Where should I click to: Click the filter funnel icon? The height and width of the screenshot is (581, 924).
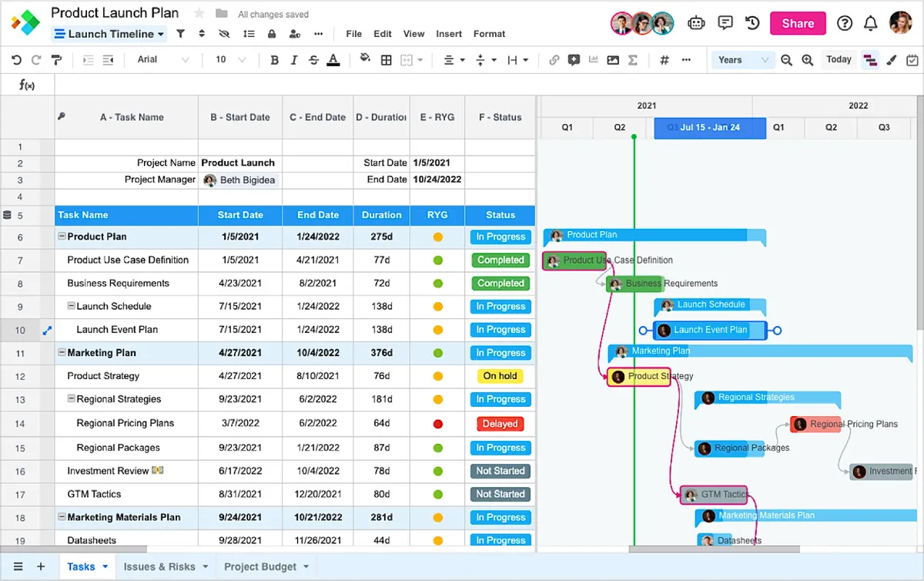coord(180,34)
